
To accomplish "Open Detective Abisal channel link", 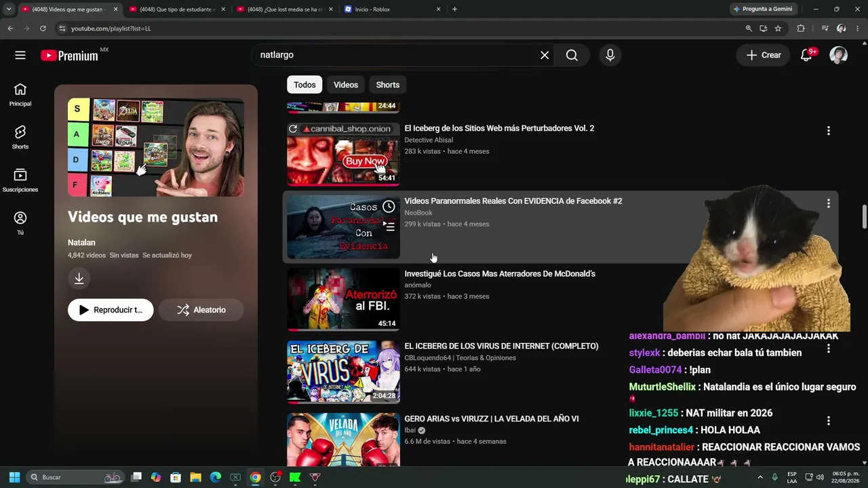I will [429, 140].
